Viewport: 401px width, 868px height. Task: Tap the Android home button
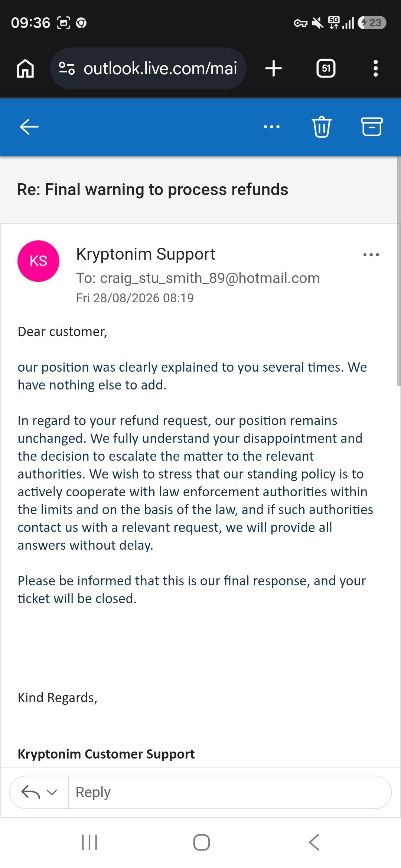coord(201,842)
